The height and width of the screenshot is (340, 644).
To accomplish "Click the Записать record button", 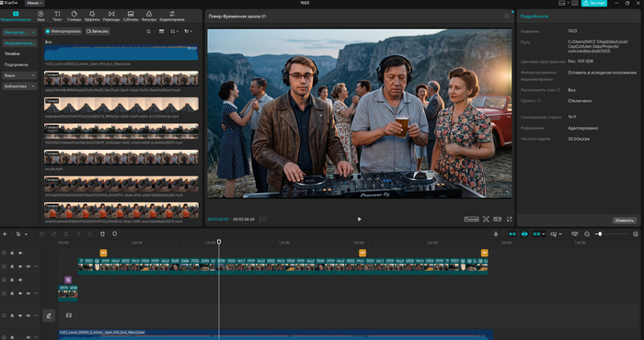I will pos(98,31).
